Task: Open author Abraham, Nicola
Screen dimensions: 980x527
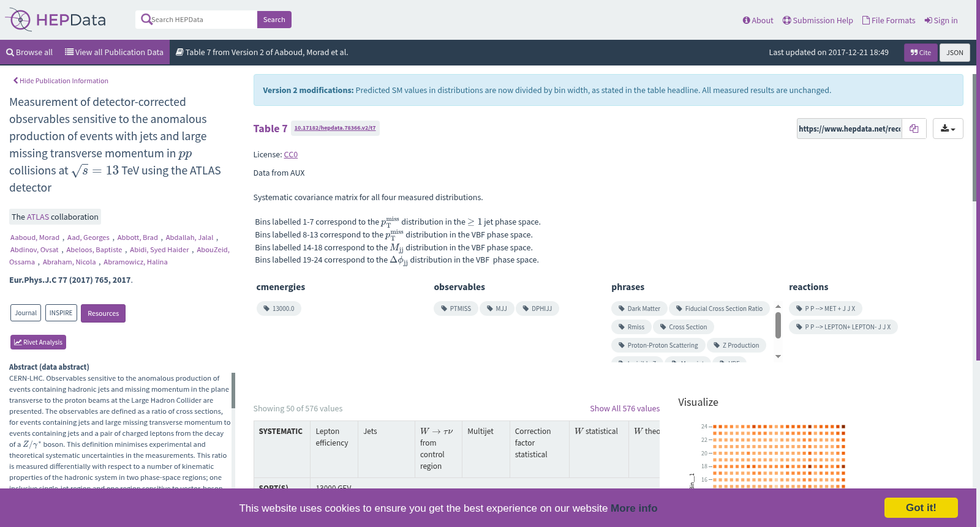Action: [69, 262]
